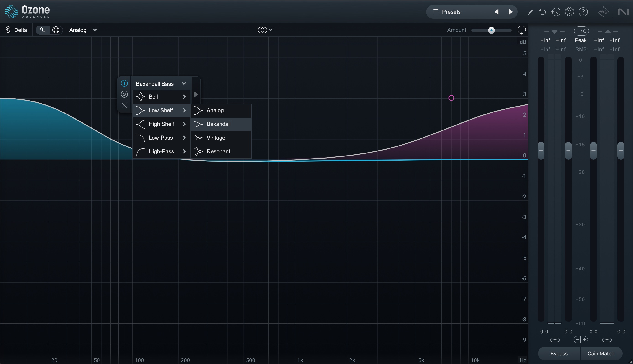Select the pink high shelf EQ node
This screenshot has width=633, height=364.
coord(451,98)
